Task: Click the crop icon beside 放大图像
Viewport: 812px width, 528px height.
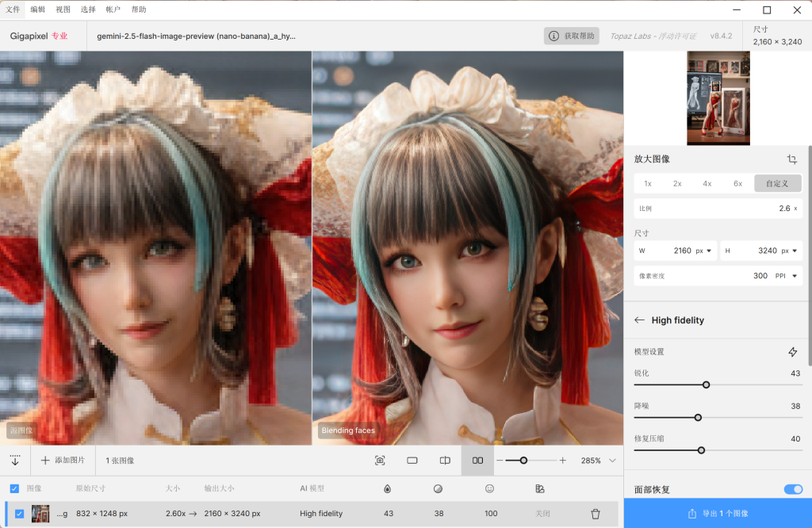Action: [791, 159]
